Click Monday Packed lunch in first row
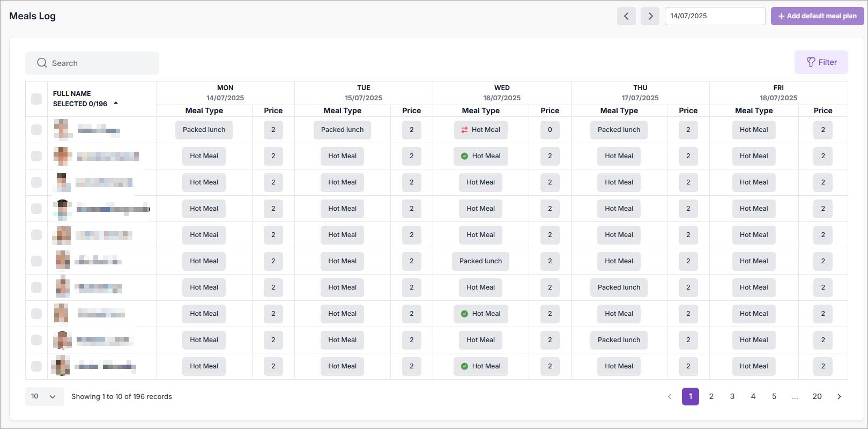Screen dimensions: 868x429 204,130
